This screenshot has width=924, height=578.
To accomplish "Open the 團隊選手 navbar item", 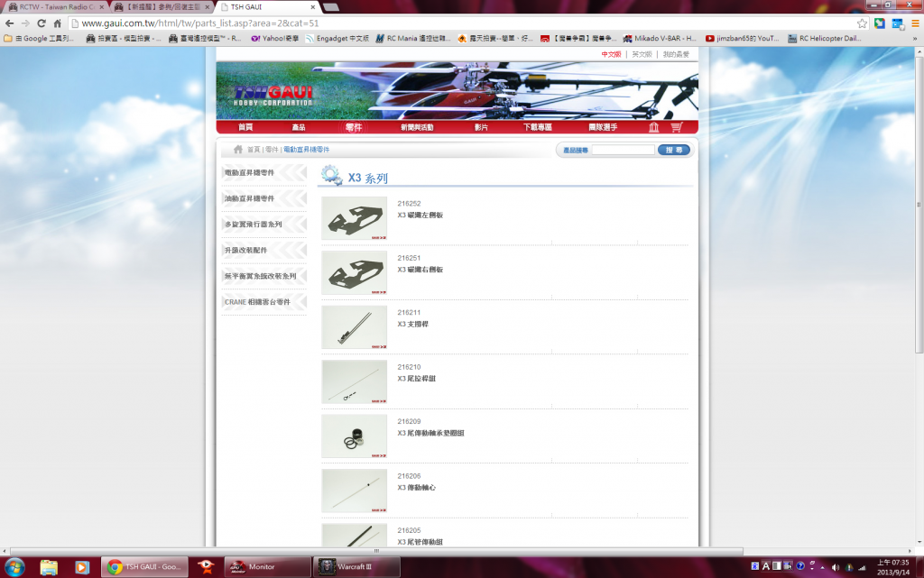I will point(602,127).
